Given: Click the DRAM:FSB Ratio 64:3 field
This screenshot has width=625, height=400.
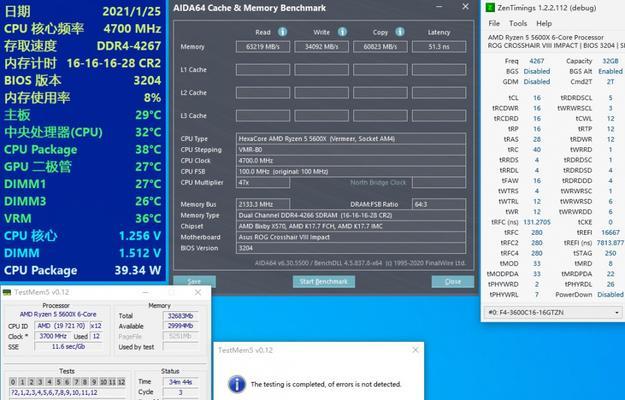Looking at the screenshot, I should [439, 204].
